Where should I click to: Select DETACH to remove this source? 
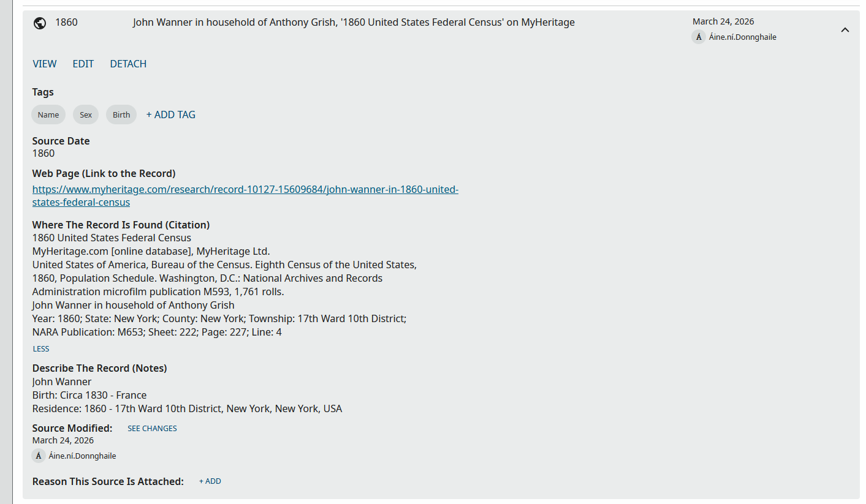tap(128, 64)
